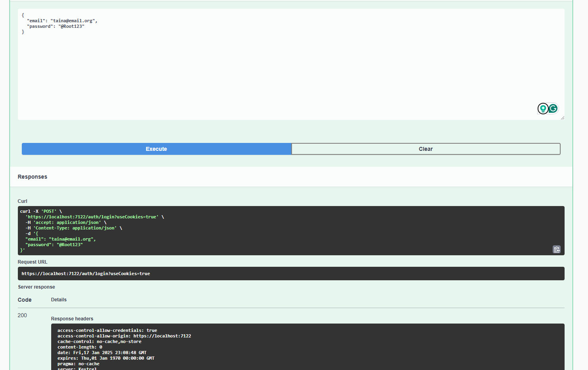Open the Grammarly icon in request body
This screenshot has height=370, width=588.
point(553,108)
